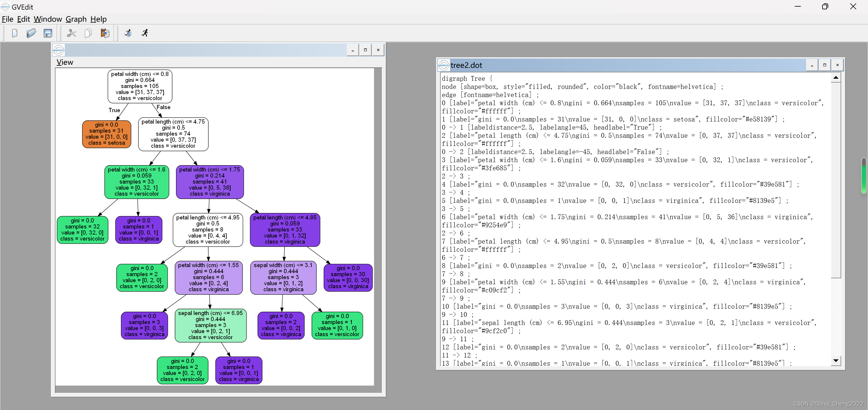Click the 'False' edge label

pyautogui.click(x=163, y=107)
